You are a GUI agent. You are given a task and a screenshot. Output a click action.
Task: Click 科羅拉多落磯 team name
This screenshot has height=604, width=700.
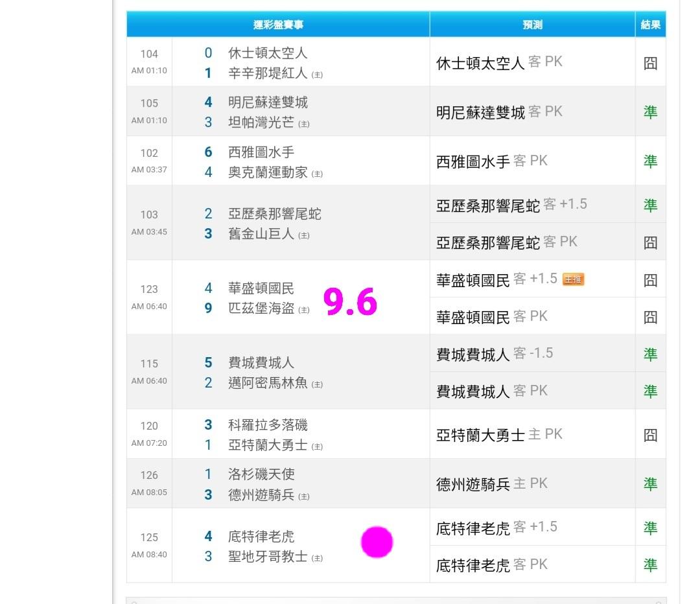[x=268, y=424]
